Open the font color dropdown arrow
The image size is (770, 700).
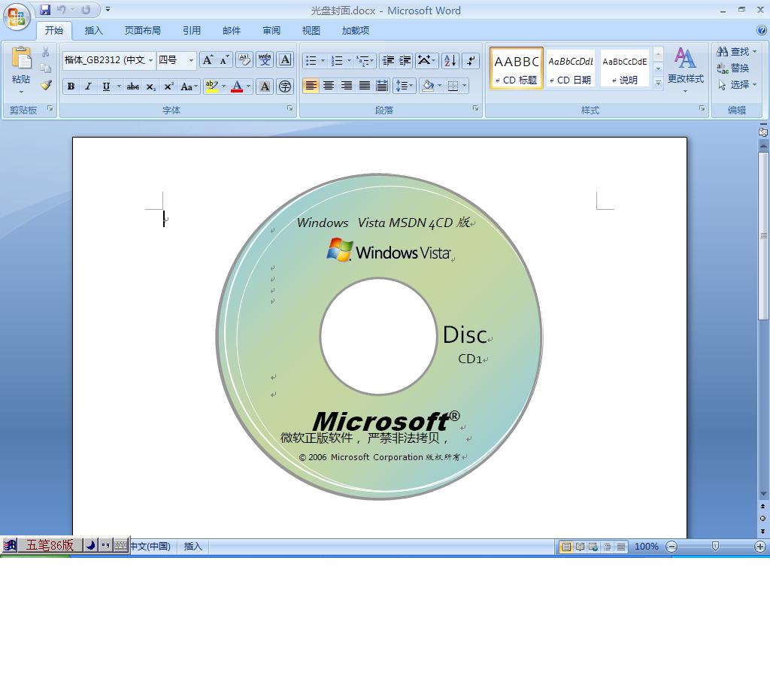coord(248,86)
